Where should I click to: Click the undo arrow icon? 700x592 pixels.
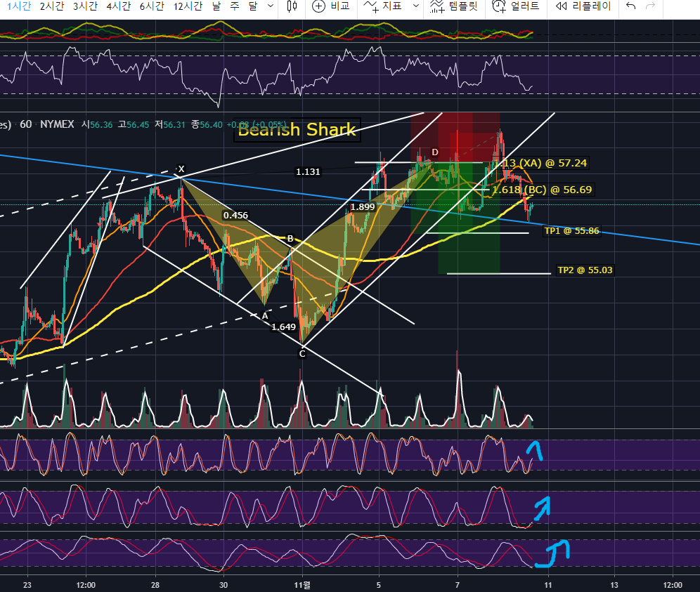coord(630,6)
